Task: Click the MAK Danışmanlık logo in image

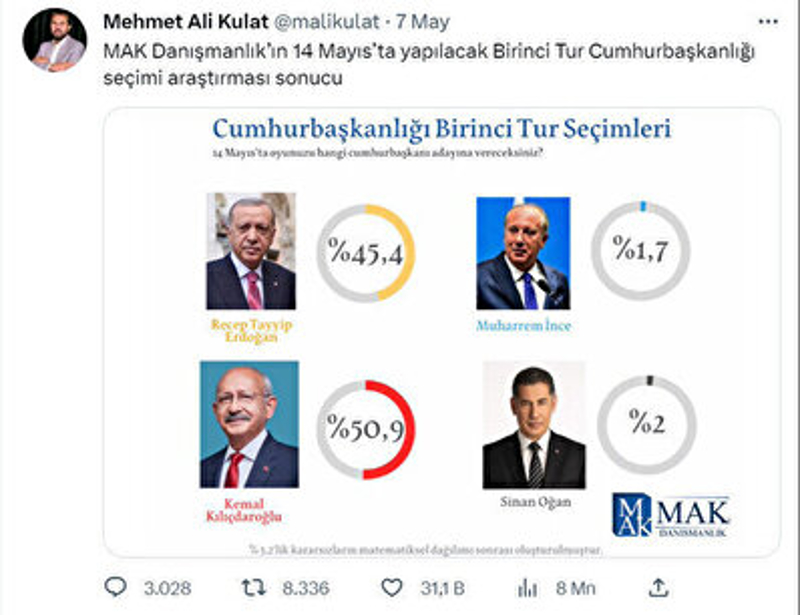Action: 671,515
